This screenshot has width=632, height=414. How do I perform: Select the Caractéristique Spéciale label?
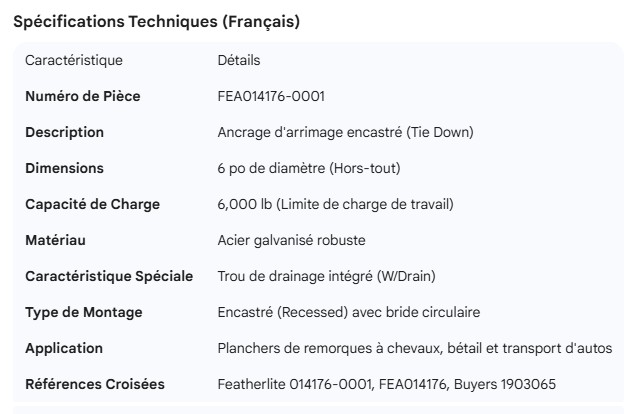[x=109, y=276]
